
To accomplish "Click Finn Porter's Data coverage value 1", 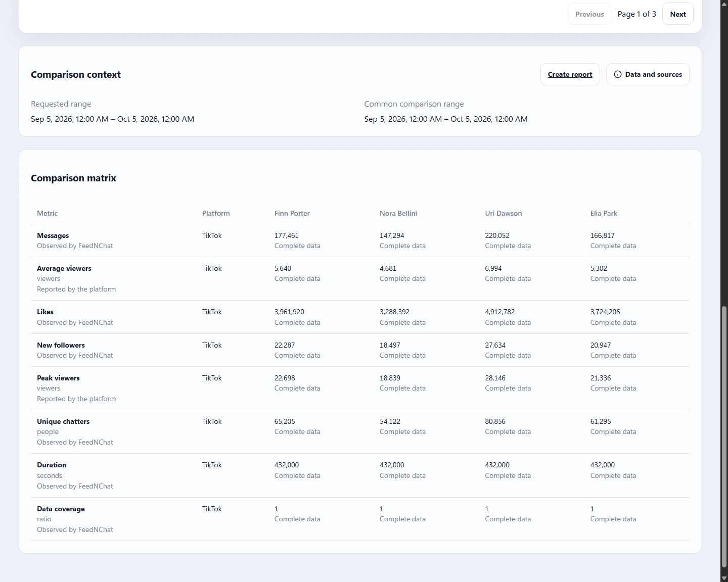I will coord(276,509).
